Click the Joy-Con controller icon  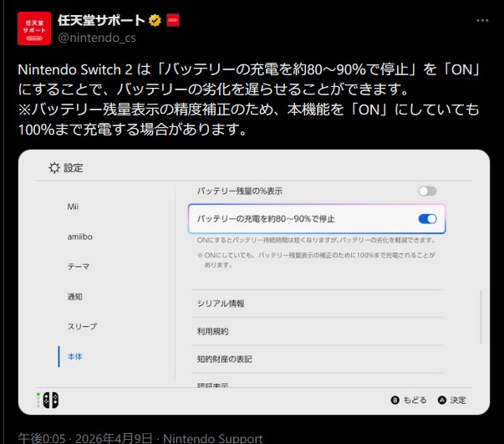(x=51, y=400)
